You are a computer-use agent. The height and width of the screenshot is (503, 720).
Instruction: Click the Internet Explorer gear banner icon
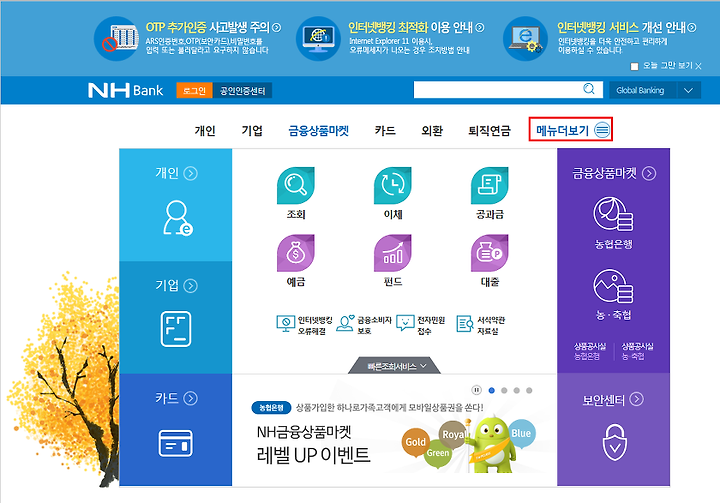coord(525,39)
